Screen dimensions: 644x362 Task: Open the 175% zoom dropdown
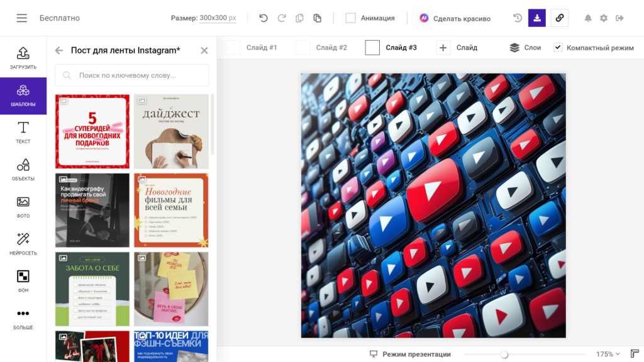pyautogui.click(x=608, y=354)
